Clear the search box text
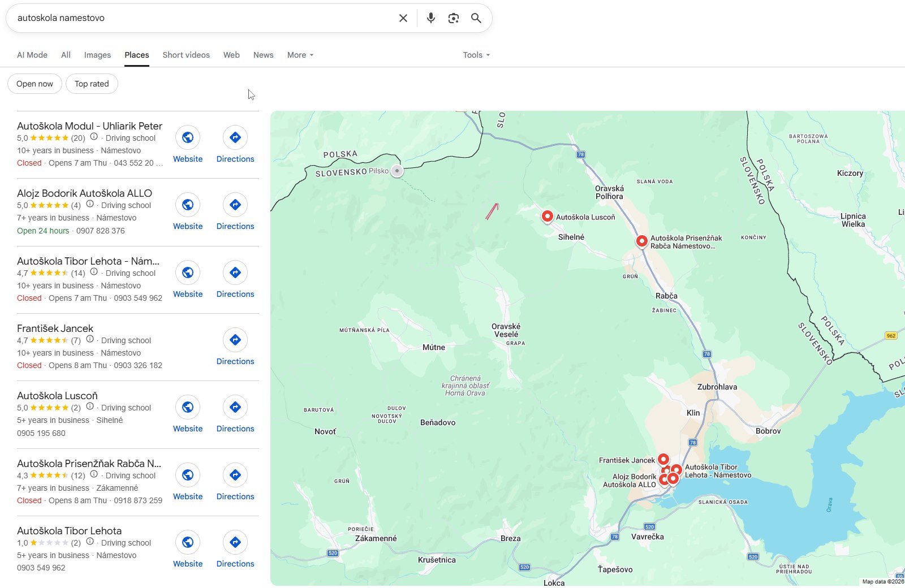 click(x=403, y=18)
